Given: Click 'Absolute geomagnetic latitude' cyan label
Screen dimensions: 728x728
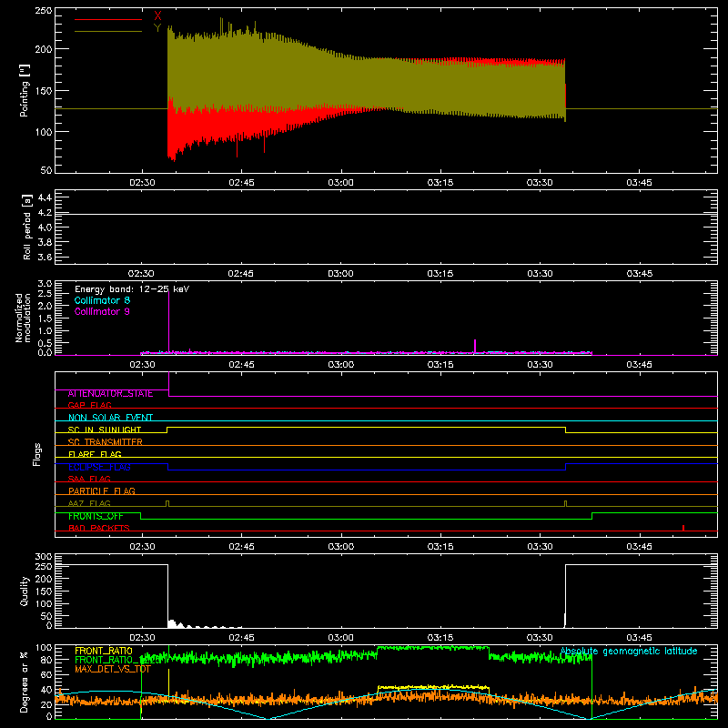Looking at the screenshot, I should point(629,651).
